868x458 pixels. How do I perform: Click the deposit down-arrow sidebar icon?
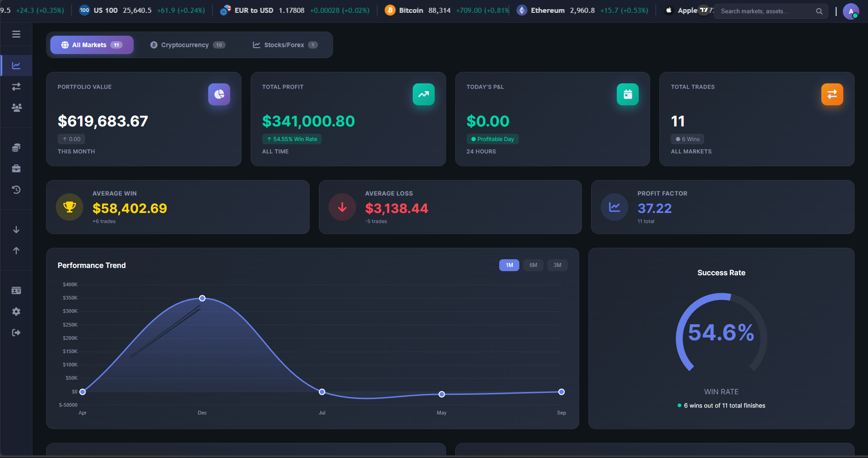16,229
